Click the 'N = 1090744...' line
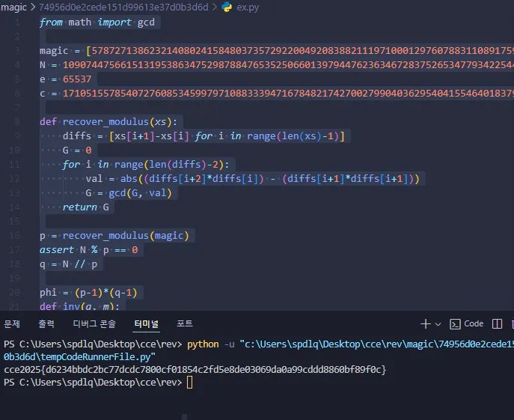 pos(277,65)
